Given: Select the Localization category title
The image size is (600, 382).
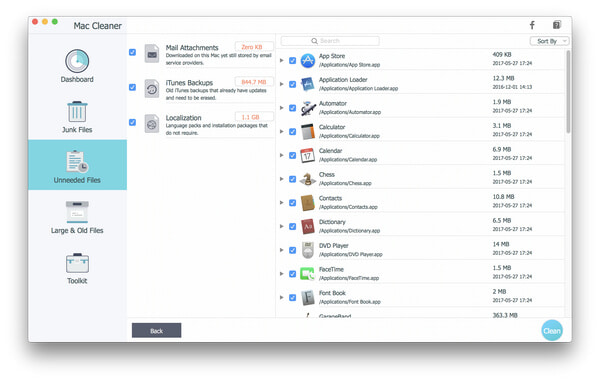Looking at the screenshot, I should point(183,118).
